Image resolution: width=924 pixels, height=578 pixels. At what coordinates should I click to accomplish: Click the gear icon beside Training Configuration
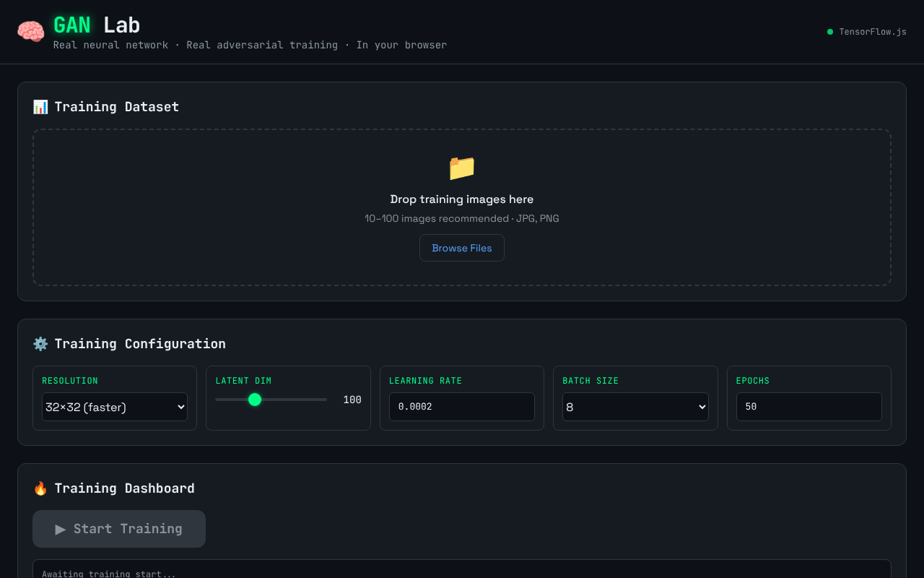tap(40, 344)
